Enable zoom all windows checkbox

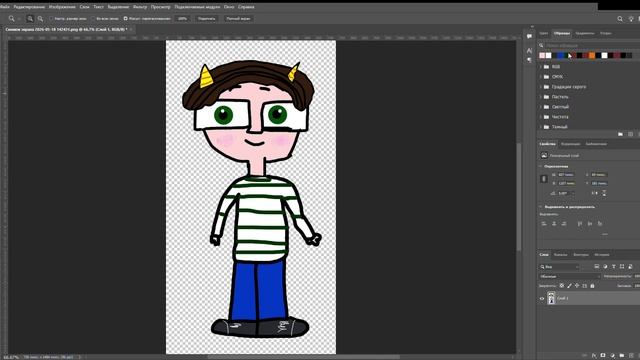[93, 19]
